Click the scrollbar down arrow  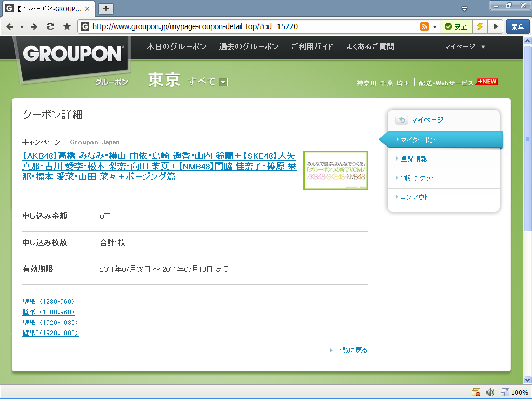pos(528,380)
